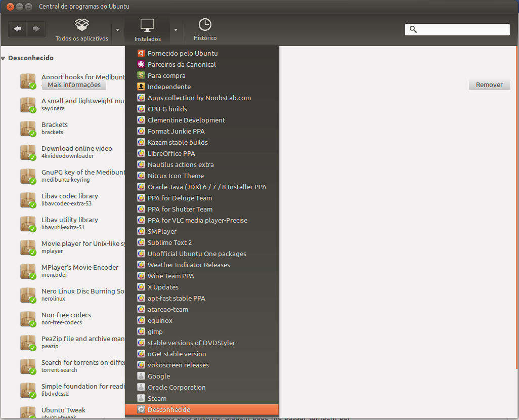Click the Ubuntu Tweak package icon
The image size is (519, 420).
tap(28, 412)
